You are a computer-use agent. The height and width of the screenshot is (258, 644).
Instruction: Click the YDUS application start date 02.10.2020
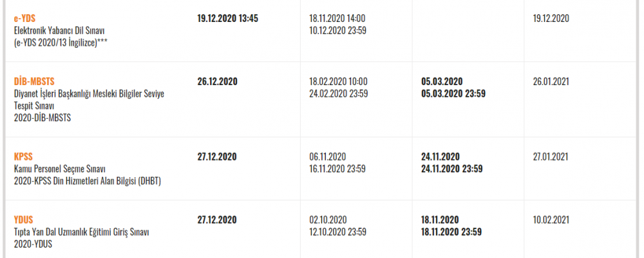click(x=328, y=219)
